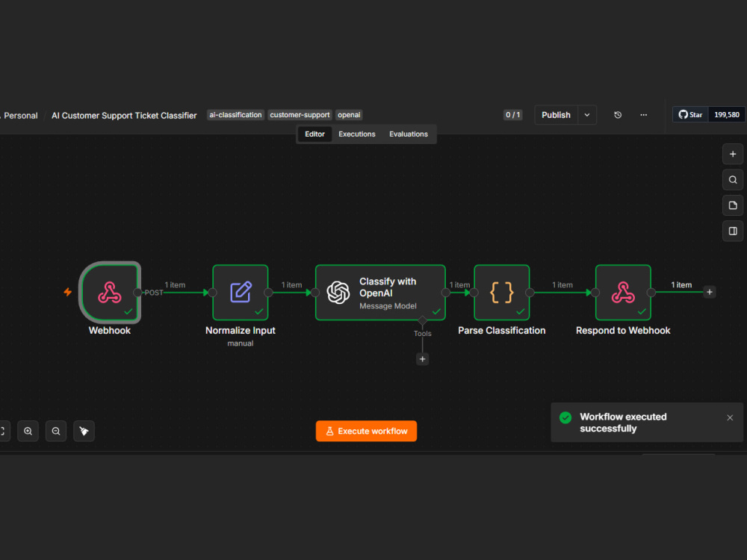Open the Normalize Input edit node
Screen dimensions: 747x560
pyautogui.click(x=241, y=293)
